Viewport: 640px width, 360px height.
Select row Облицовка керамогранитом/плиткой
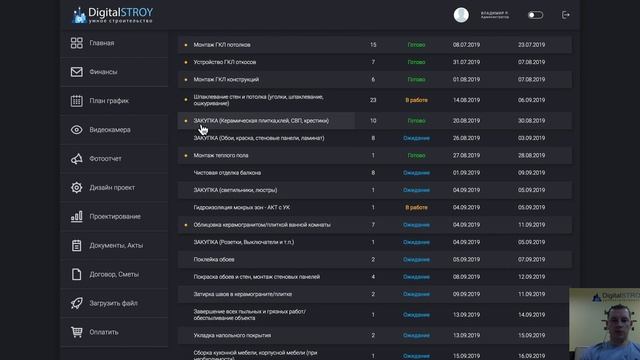(375, 225)
